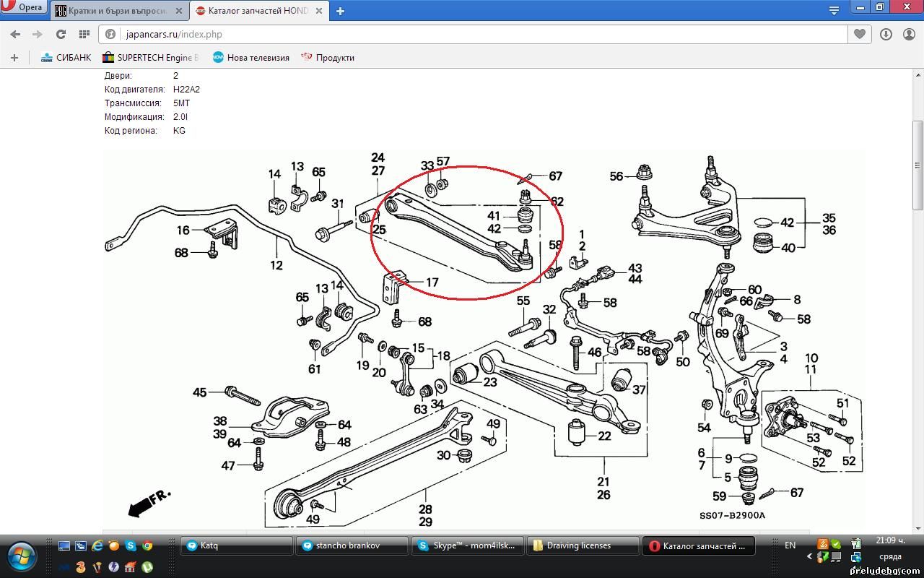This screenshot has width=924, height=578.
Task: Reload the japancars.ru page
Action: [x=61, y=34]
